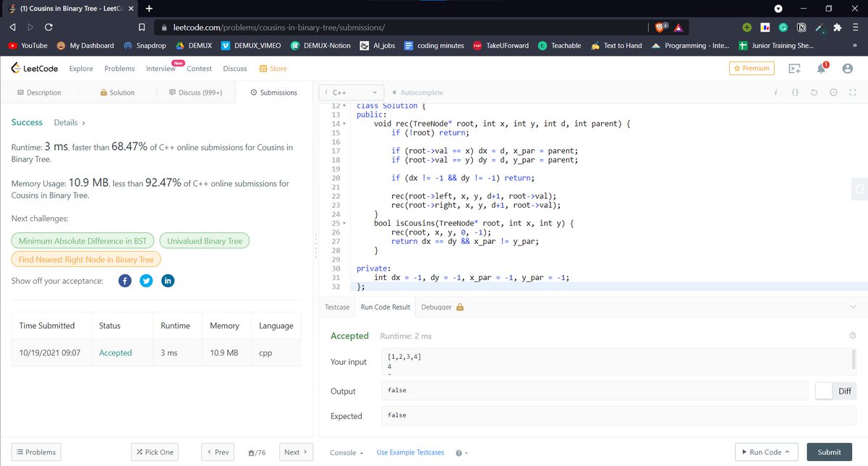868x466 pixels.
Task: Go back in browser history
Action: [x=13, y=27]
